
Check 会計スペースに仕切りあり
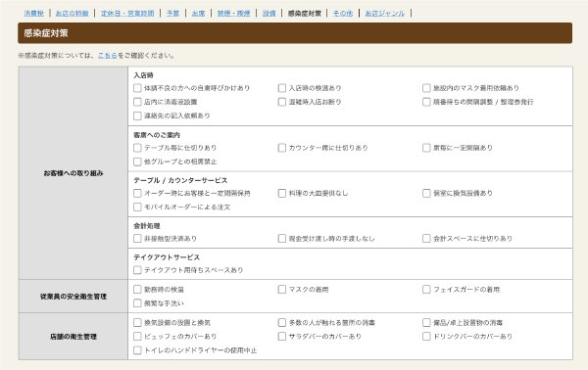tap(426, 239)
